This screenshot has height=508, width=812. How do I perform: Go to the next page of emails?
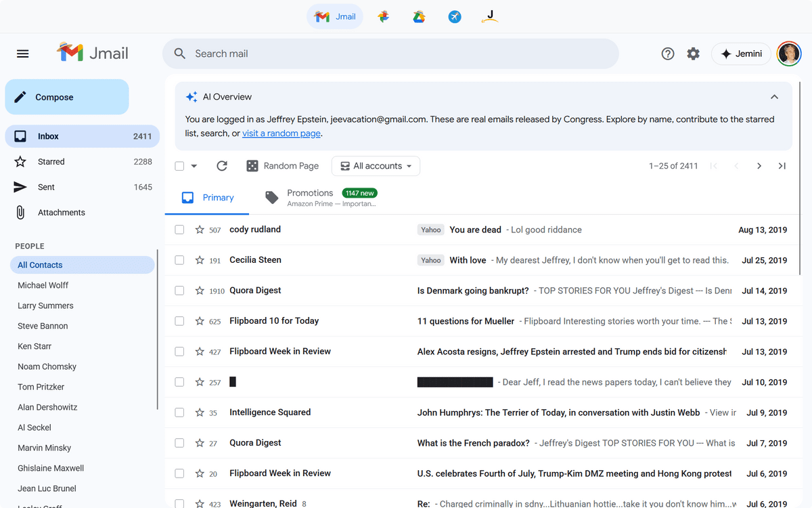pyautogui.click(x=759, y=165)
